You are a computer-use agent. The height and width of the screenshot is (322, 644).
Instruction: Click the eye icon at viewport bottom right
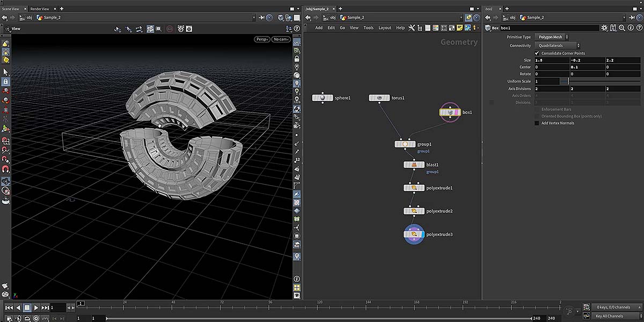(297, 296)
